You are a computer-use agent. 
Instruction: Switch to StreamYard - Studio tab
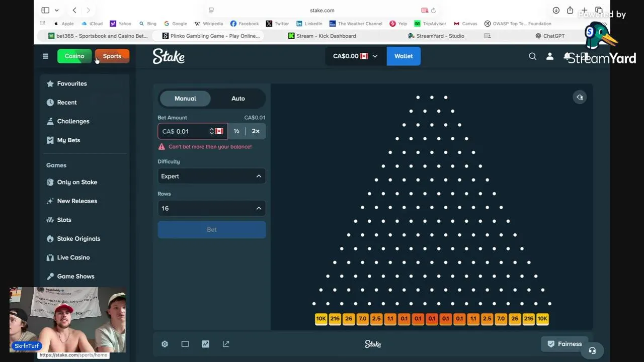(436, 36)
